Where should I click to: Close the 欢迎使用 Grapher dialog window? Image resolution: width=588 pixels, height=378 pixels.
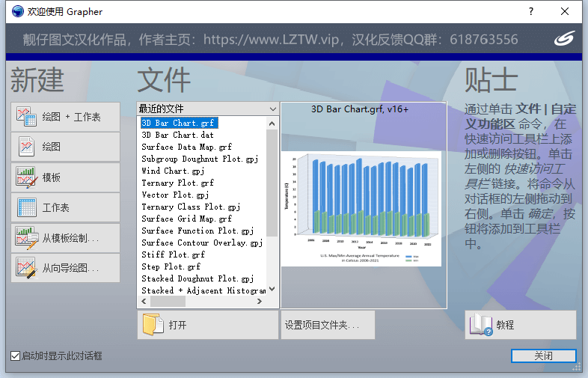(565, 12)
